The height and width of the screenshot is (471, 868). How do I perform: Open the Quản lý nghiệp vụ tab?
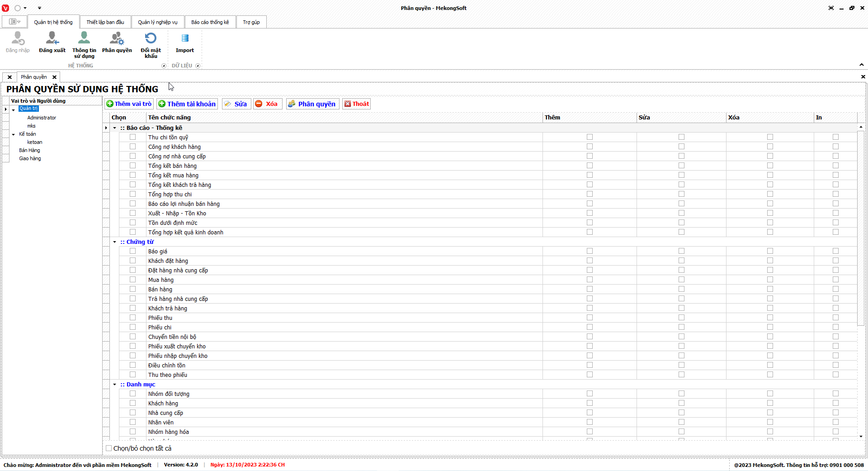158,22
